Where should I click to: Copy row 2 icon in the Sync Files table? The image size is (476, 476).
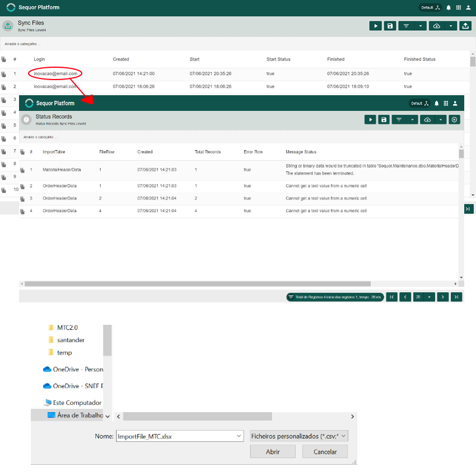coord(4,87)
